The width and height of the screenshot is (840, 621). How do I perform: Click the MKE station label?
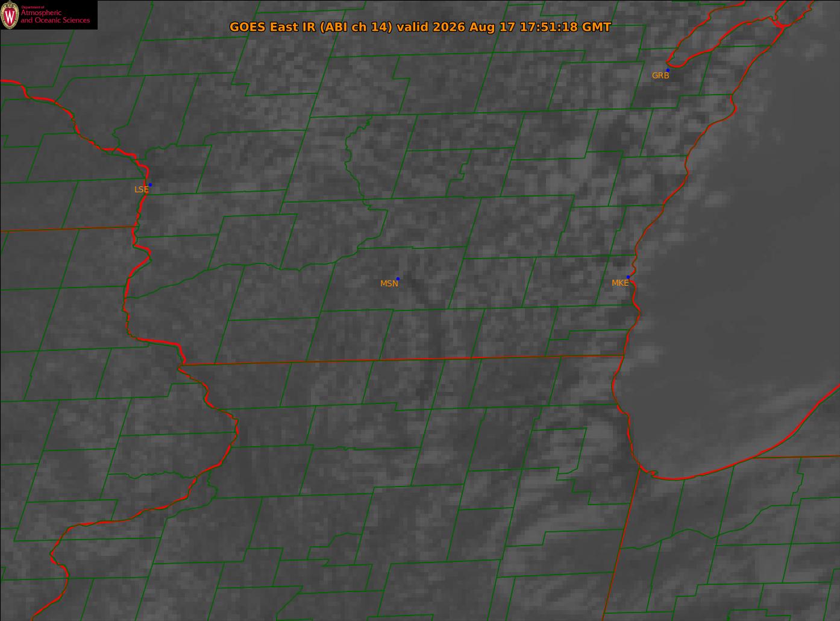620,283
